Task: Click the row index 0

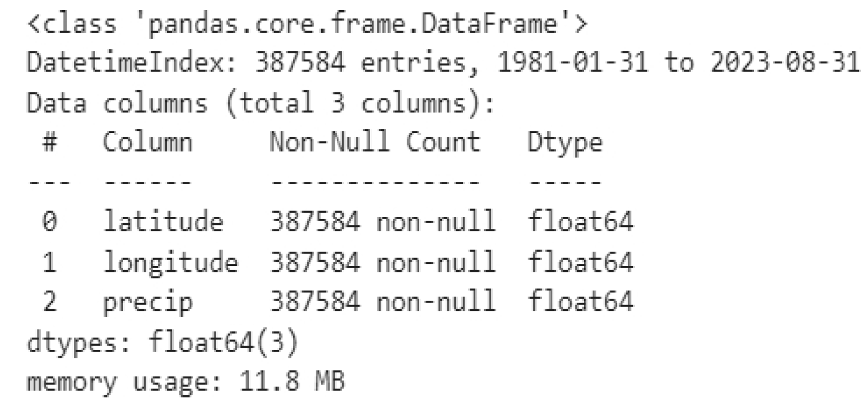Action: 49,222
